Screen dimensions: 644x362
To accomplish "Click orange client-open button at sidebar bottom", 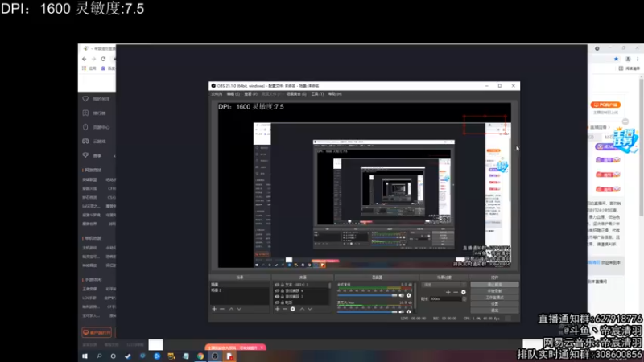I will point(97,332).
